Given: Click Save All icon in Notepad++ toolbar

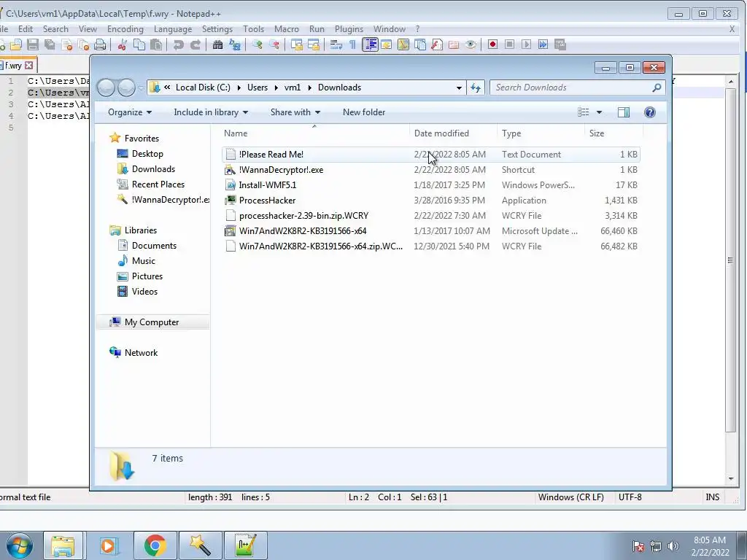Looking at the screenshot, I should click(x=50, y=44).
